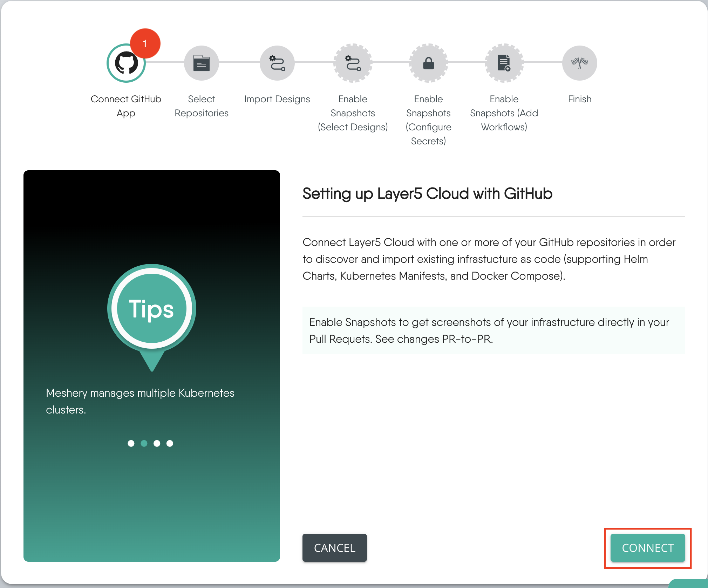Viewport: 708px width, 588px height.
Task: Click the GitHub octocat logo
Action: [126, 63]
